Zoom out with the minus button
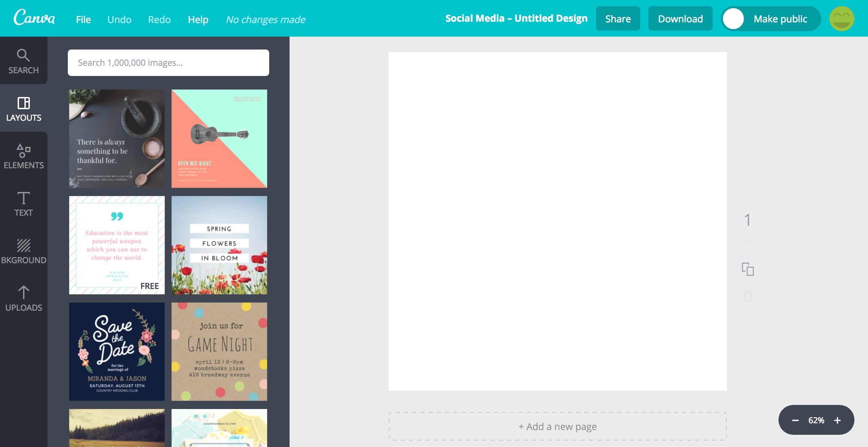This screenshot has width=868, height=447. tap(795, 421)
